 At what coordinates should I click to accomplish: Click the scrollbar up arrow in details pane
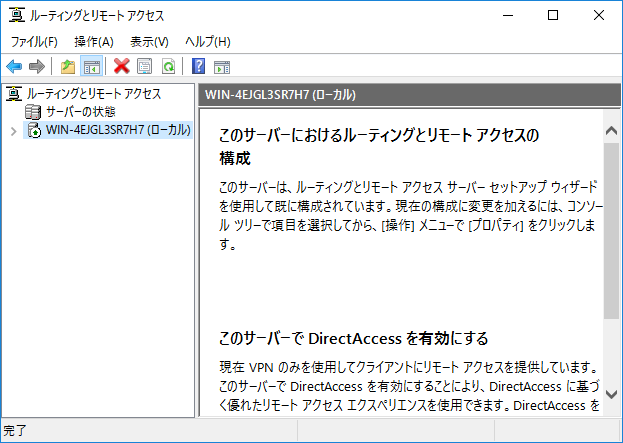[611, 131]
